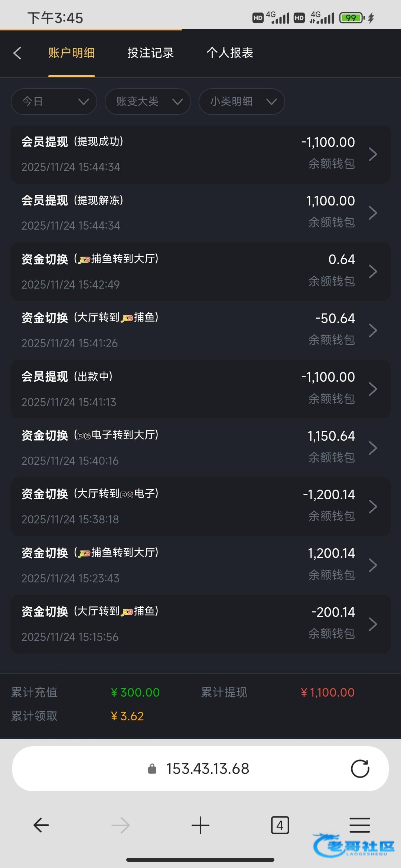This screenshot has height=868, width=401.
Task: Tap the lock icon in address bar
Action: [x=152, y=769]
